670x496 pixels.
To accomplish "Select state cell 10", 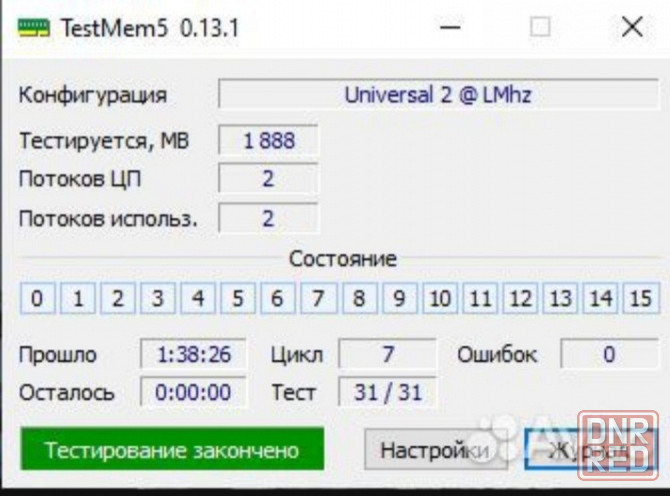I will click(x=440, y=298).
